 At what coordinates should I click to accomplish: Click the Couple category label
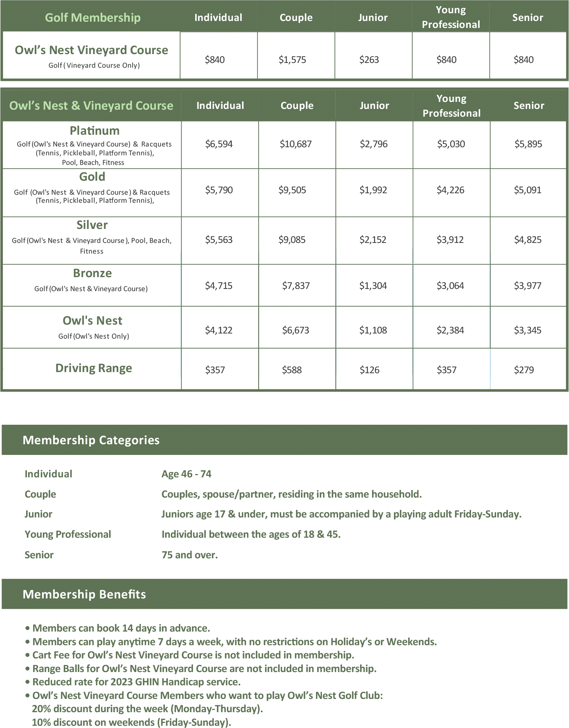[x=41, y=494]
